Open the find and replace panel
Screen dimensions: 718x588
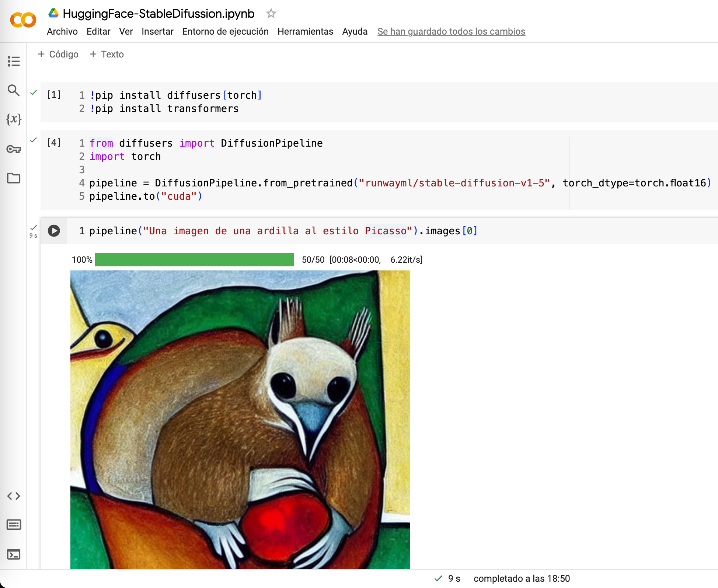[x=14, y=90]
